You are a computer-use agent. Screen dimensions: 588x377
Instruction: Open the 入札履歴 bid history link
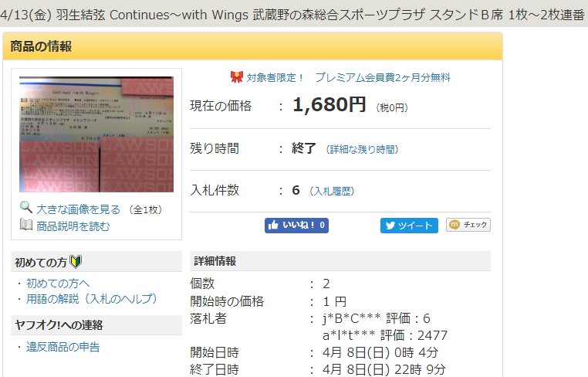click(x=333, y=191)
